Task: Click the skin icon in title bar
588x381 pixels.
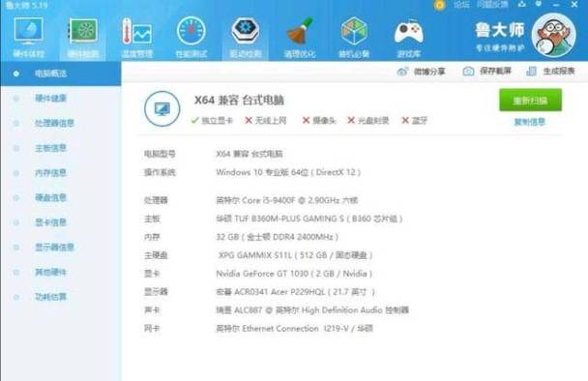Action: pyautogui.click(x=522, y=5)
